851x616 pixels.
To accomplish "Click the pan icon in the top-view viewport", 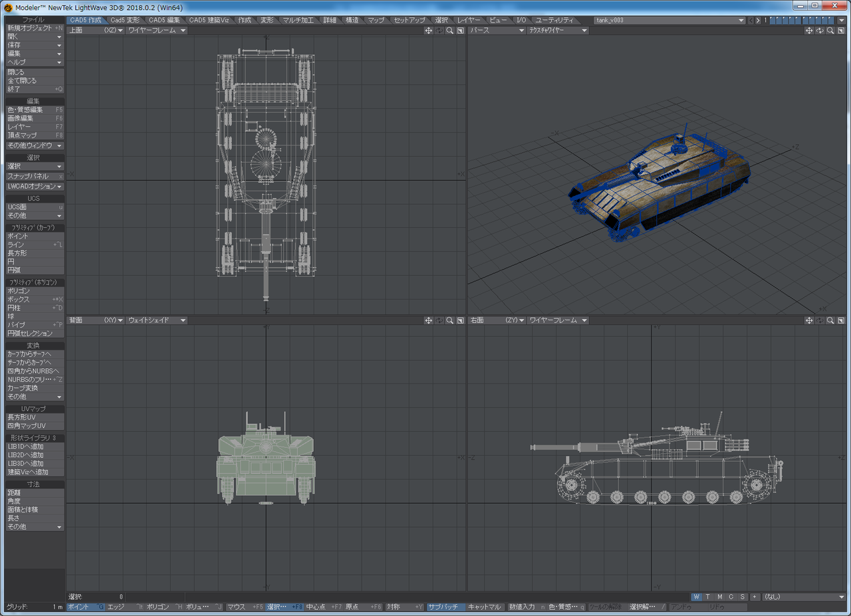I will 429,31.
